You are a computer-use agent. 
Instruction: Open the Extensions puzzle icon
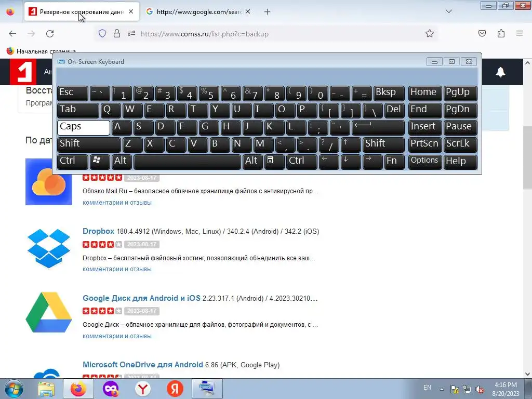[x=501, y=33]
